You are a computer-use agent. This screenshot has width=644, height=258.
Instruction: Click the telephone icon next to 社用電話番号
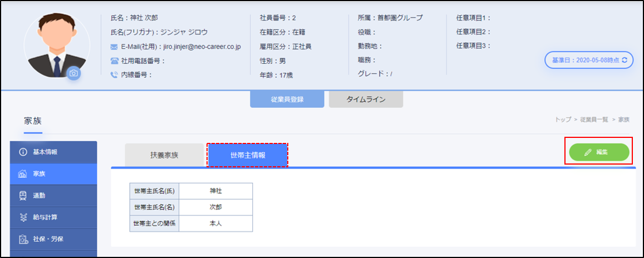click(114, 61)
